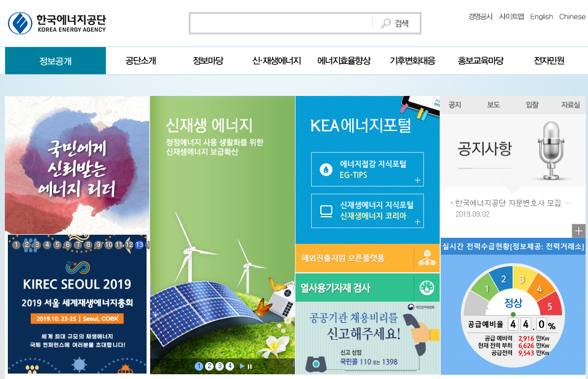The height and width of the screenshot is (379, 588).
Task: Select KIREC banner page 13
Action: click(139, 244)
